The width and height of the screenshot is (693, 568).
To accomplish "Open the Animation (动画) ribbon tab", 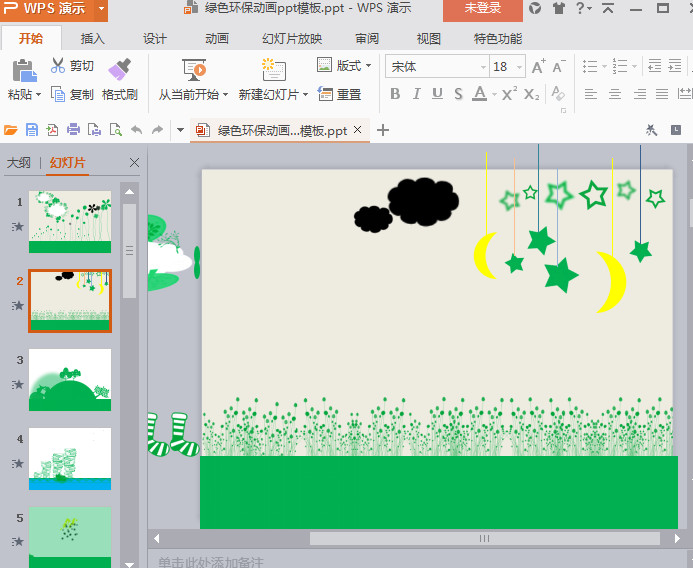I will (217, 39).
